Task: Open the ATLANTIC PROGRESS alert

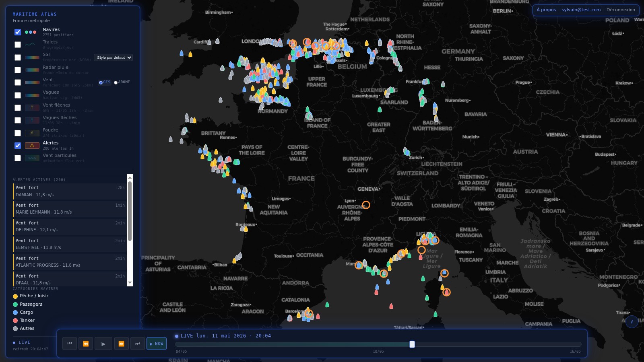Action: click(x=70, y=262)
